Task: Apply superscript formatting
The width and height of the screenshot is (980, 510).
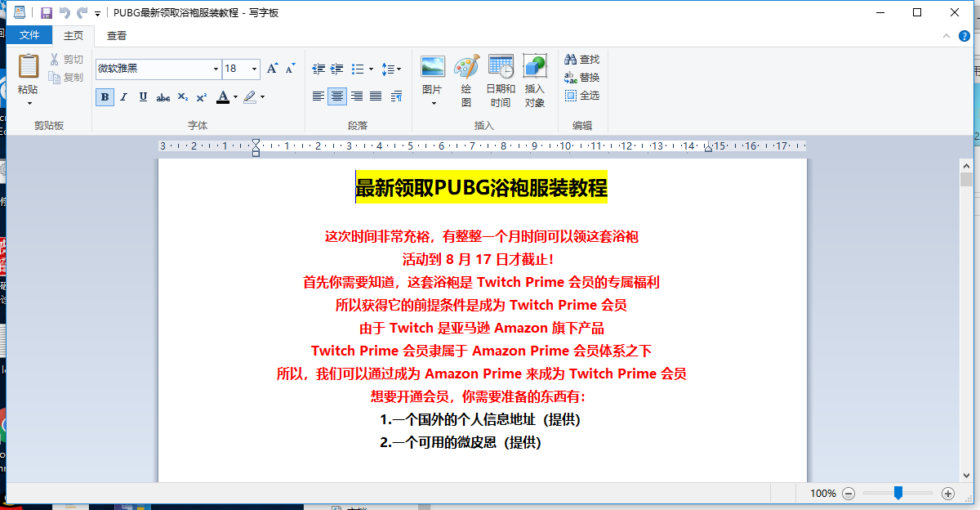Action: (201, 96)
